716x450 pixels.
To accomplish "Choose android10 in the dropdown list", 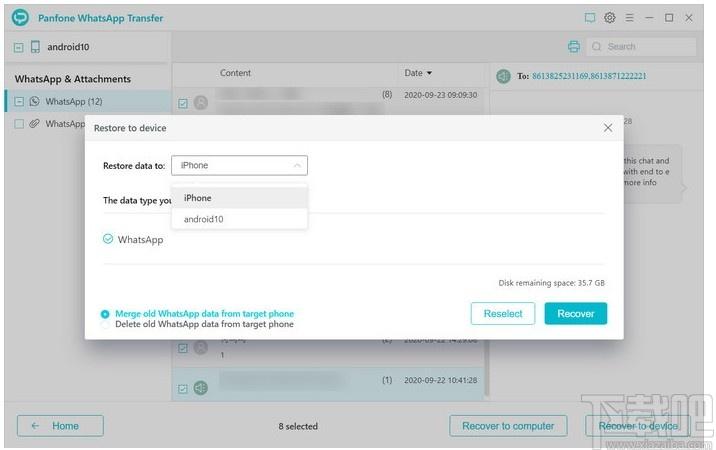I will pyautogui.click(x=239, y=219).
